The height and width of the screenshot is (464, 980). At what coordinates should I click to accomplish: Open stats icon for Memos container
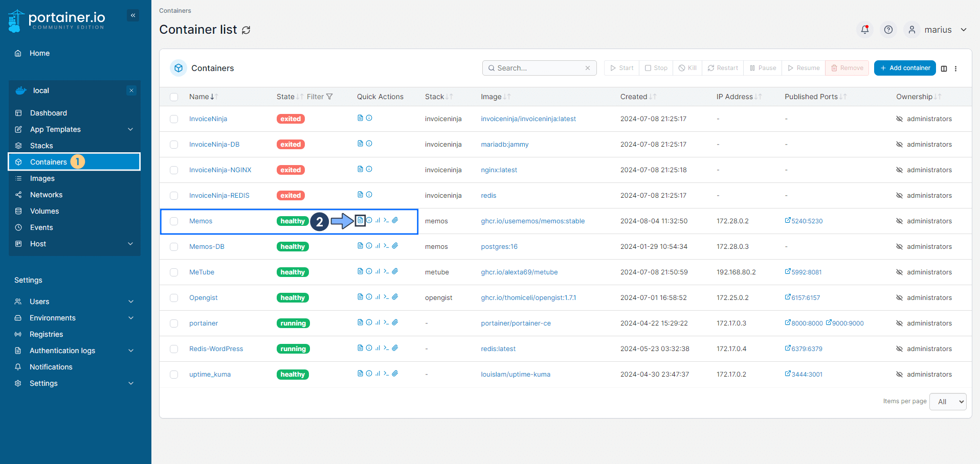(377, 220)
